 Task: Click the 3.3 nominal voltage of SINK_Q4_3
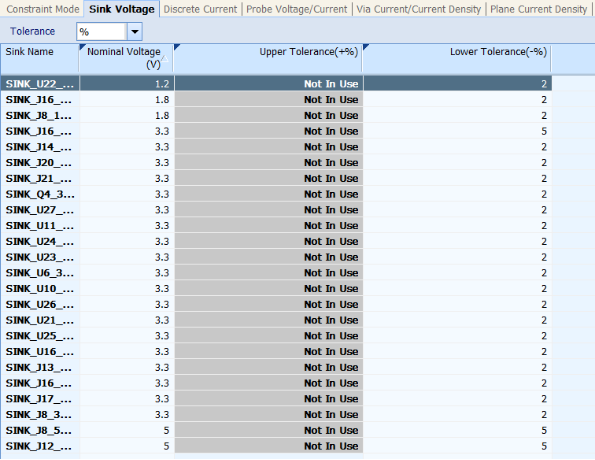[x=127, y=194]
